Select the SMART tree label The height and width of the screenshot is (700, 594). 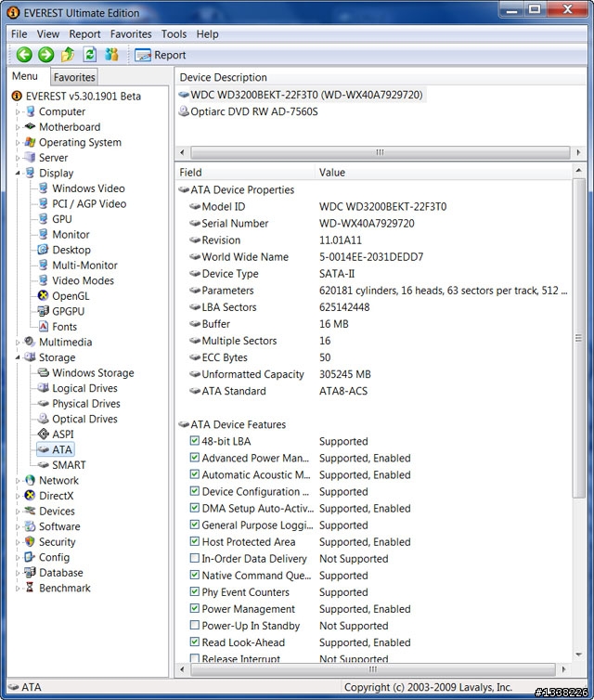69,465
